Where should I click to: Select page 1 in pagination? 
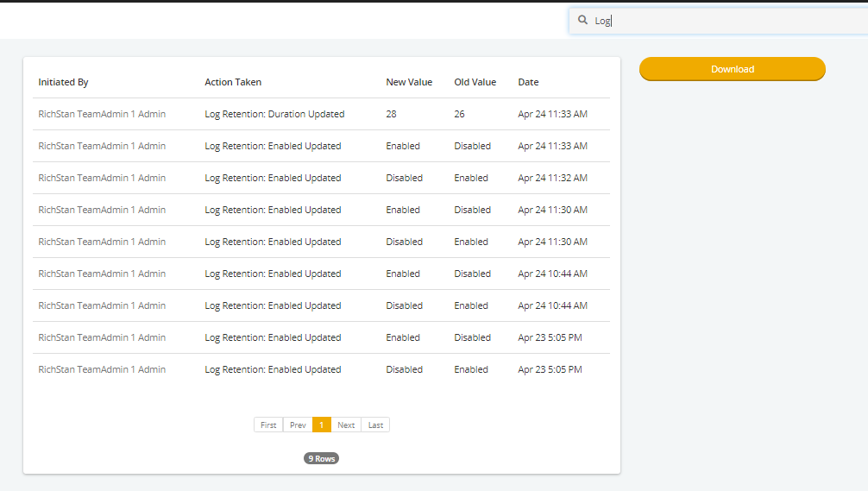pyautogui.click(x=322, y=425)
